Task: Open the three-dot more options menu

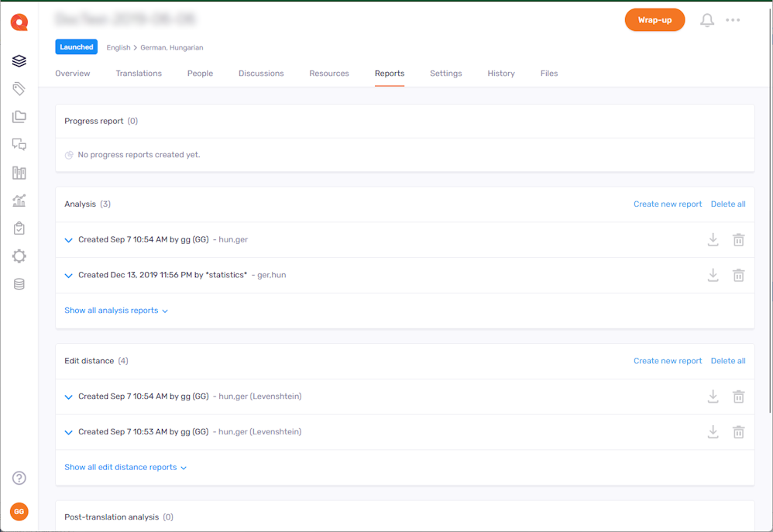Action: [733, 20]
